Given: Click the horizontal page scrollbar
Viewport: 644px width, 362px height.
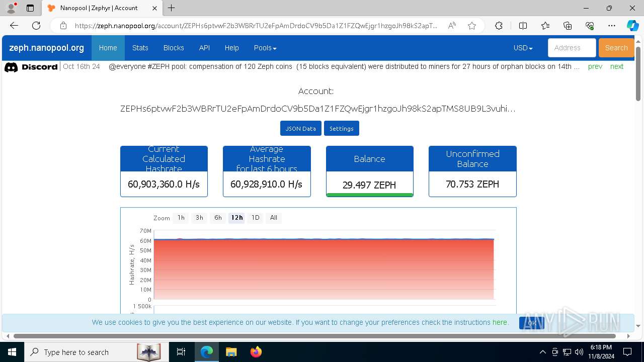Looking at the screenshot, I should click(314, 336).
